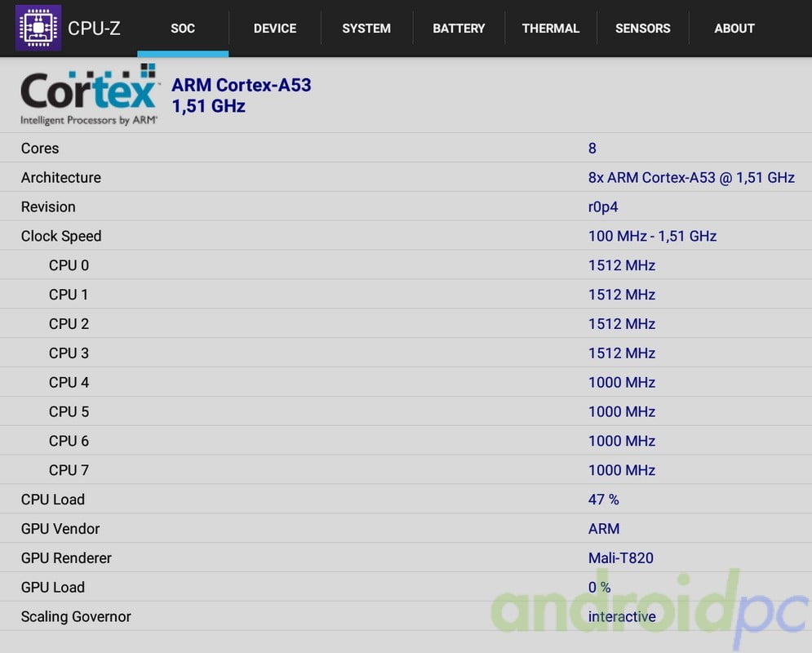The height and width of the screenshot is (653, 812).
Task: Select the CPU 7 1000 MHz value
Action: (621, 470)
